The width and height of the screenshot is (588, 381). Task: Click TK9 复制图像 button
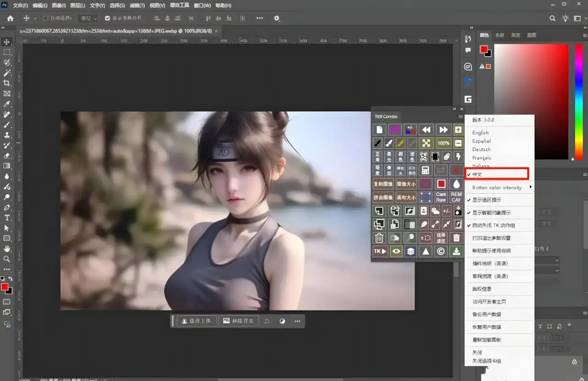click(x=383, y=184)
